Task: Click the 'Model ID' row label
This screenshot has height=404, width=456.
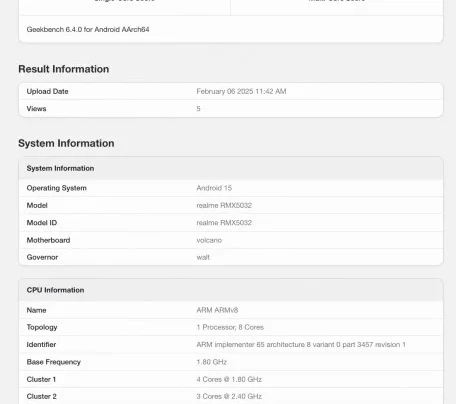Action: click(x=42, y=223)
